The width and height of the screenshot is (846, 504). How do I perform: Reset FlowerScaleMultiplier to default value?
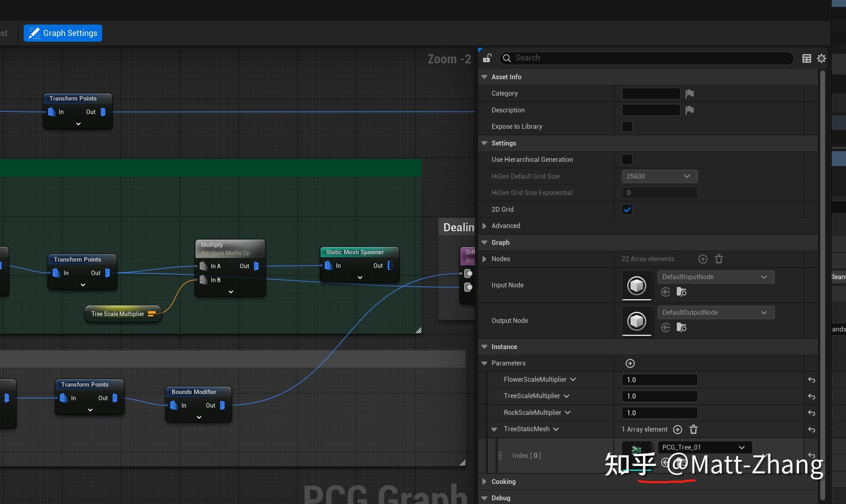tap(811, 380)
